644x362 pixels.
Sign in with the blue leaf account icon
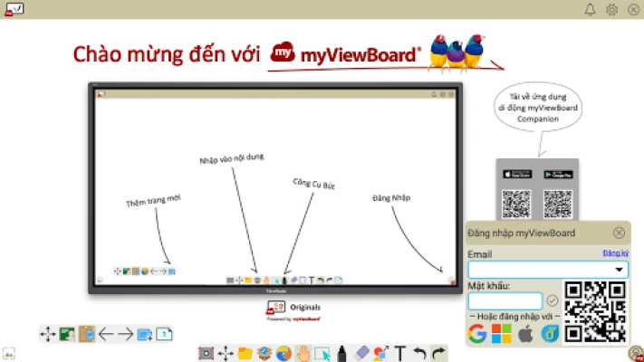click(x=550, y=333)
